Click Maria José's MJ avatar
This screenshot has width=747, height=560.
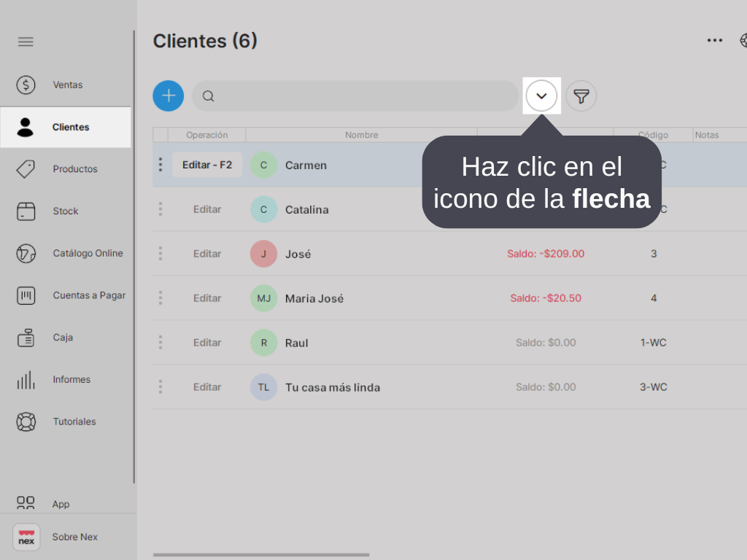(263, 298)
